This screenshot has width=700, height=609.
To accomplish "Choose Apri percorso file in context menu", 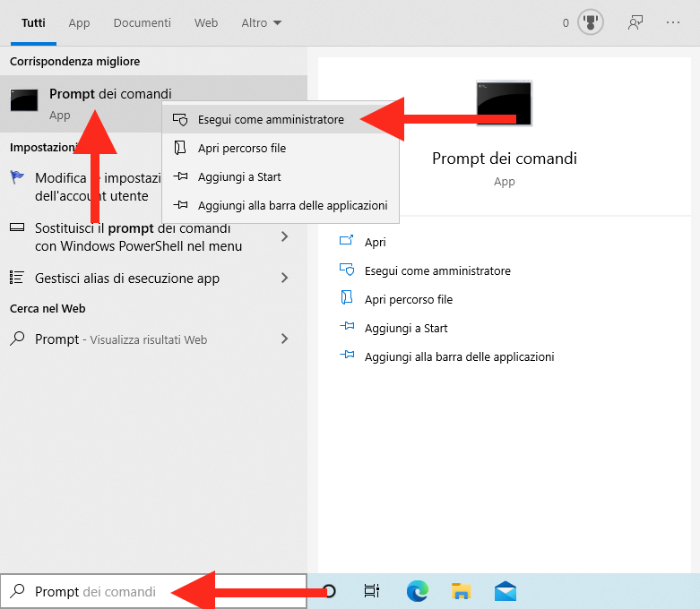I will 281,148.
